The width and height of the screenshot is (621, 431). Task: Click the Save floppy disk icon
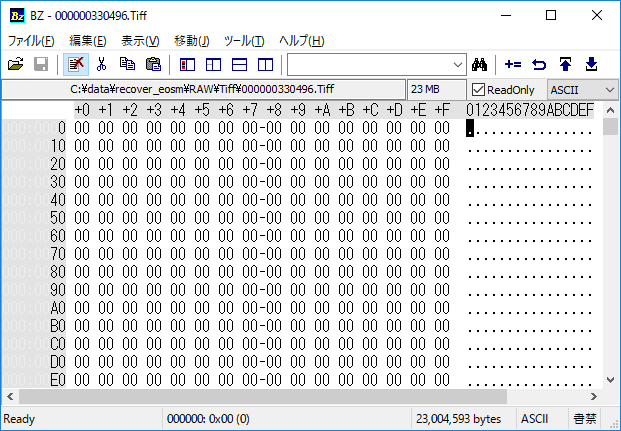tap(41, 64)
